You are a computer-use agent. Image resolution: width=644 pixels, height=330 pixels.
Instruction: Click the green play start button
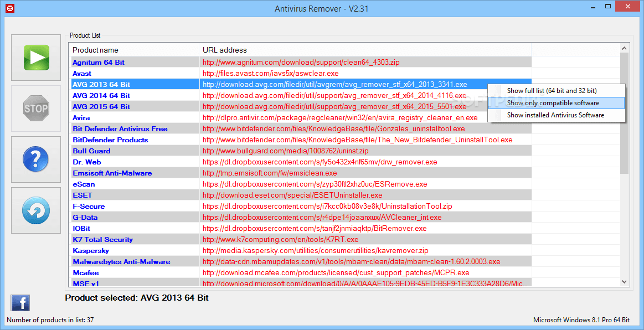(x=36, y=58)
